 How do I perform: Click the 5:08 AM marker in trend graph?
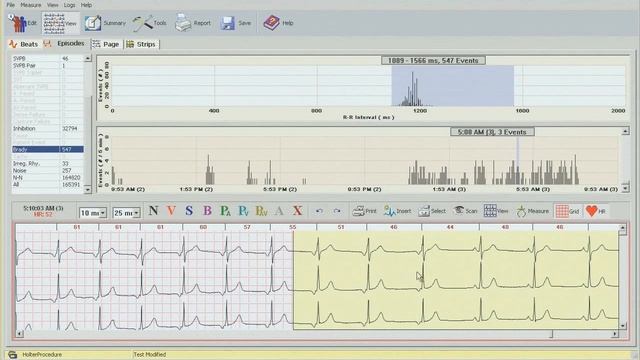click(x=518, y=161)
